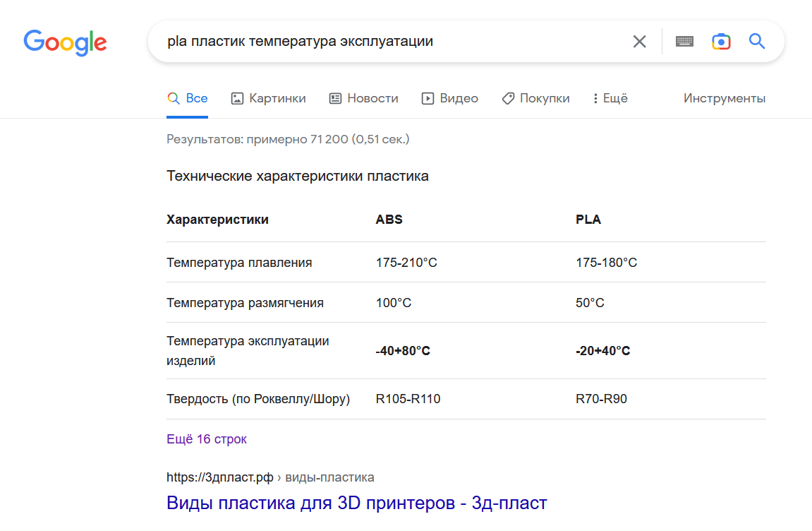Search by image using camera icon
812x531 pixels.
(722, 42)
